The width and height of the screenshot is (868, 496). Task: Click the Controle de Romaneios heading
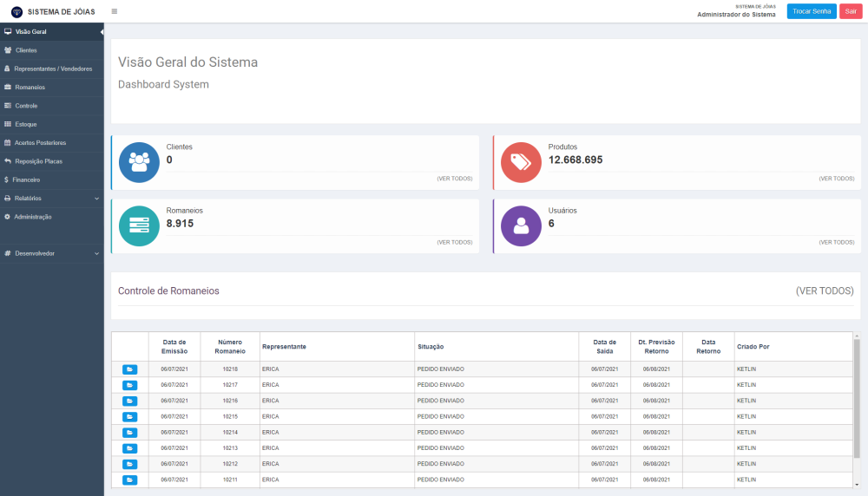pyautogui.click(x=168, y=290)
